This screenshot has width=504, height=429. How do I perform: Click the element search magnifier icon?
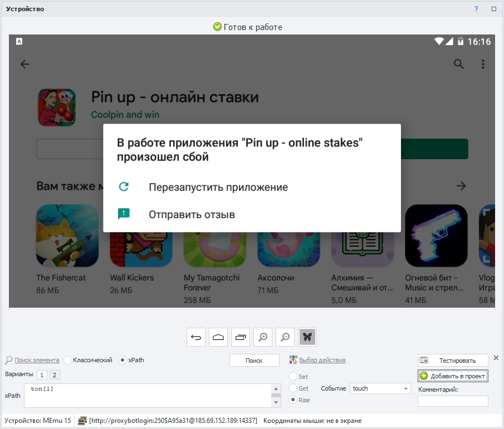click(9, 360)
